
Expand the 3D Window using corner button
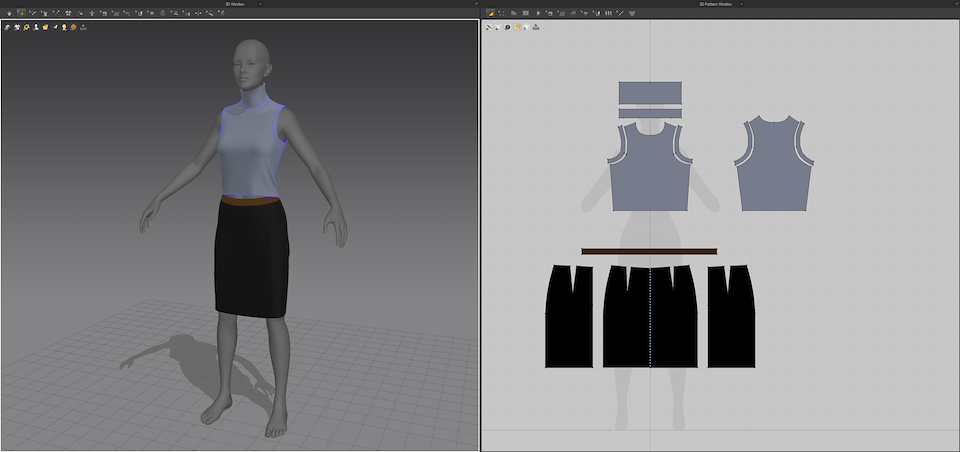click(x=476, y=4)
